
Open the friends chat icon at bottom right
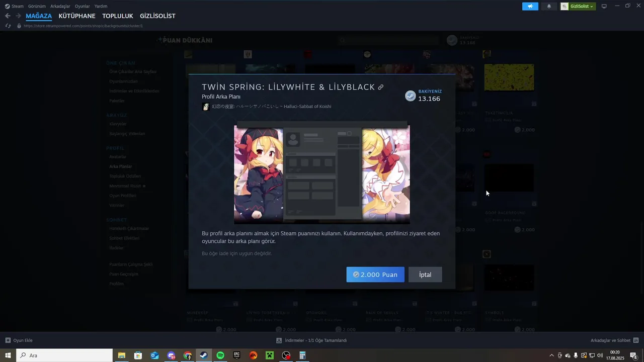tap(636, 340)
